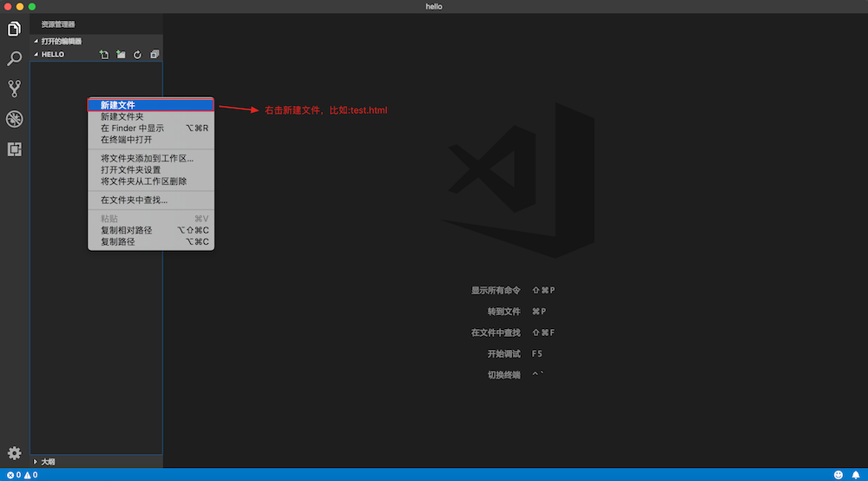The width and height of the screenshot is (868, 481).
Task: Open the Extensions view icon
Action: tap(14, 148)
